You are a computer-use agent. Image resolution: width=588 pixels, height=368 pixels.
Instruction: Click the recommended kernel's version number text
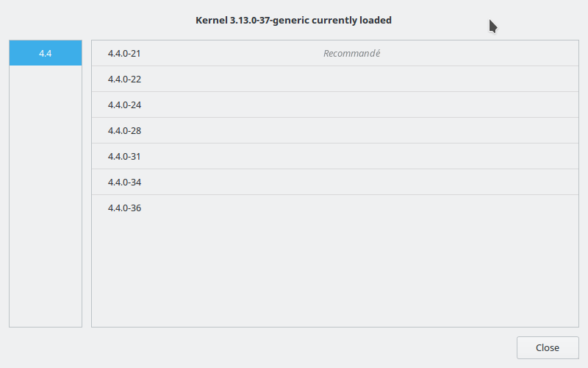(124, 53)
